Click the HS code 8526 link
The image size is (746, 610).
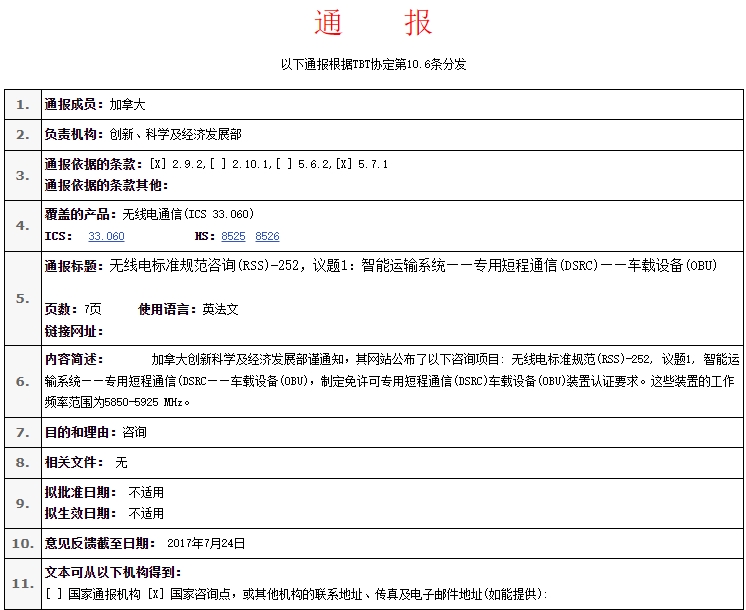(x=267, y=236)
